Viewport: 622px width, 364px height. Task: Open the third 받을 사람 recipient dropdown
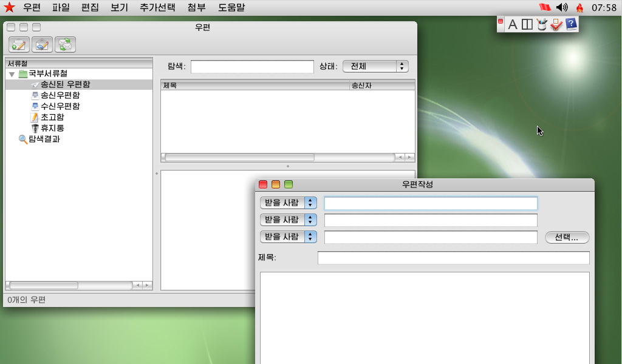point(289,237)
